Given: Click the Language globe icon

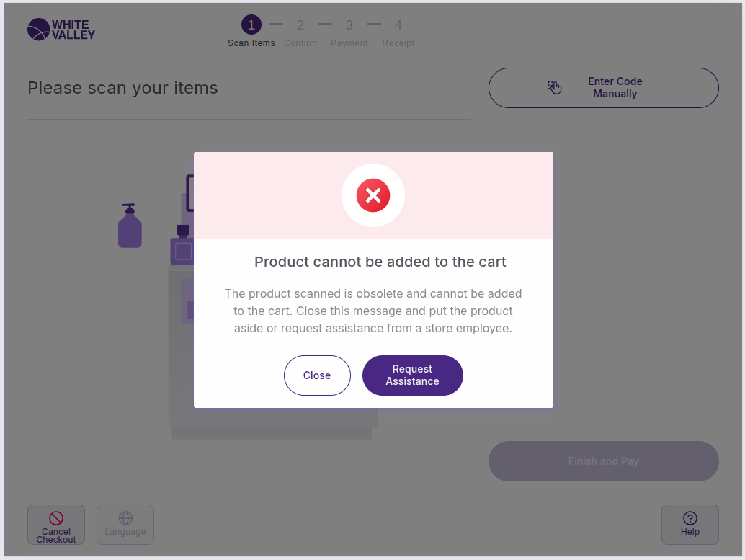Looking at the screenshot, I should point(125,518).
